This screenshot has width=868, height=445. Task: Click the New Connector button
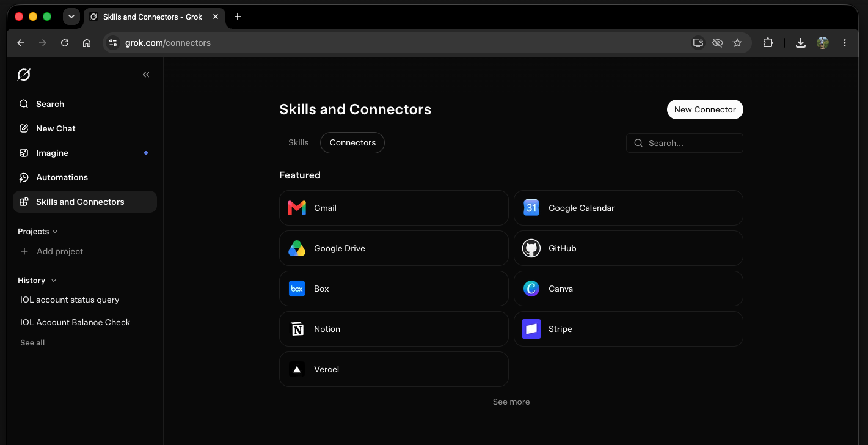coord(705,109)
